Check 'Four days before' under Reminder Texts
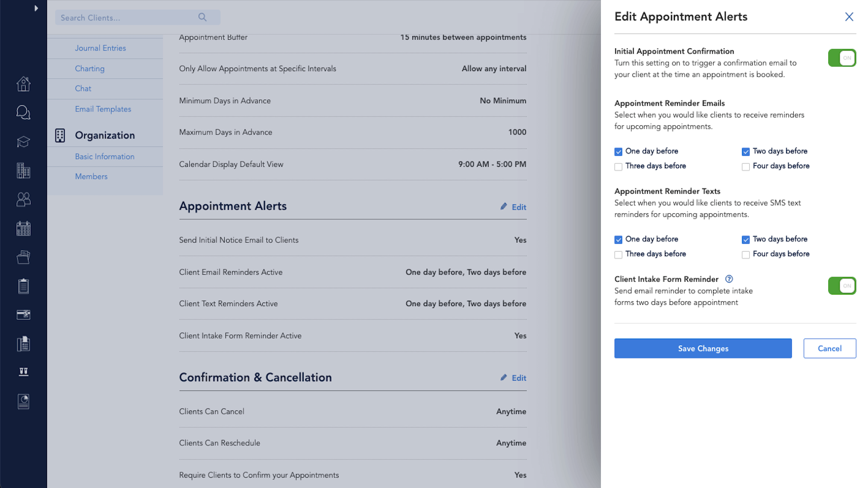Image resolution: width=868 pixels, height=488 pixels. point(746,255)
